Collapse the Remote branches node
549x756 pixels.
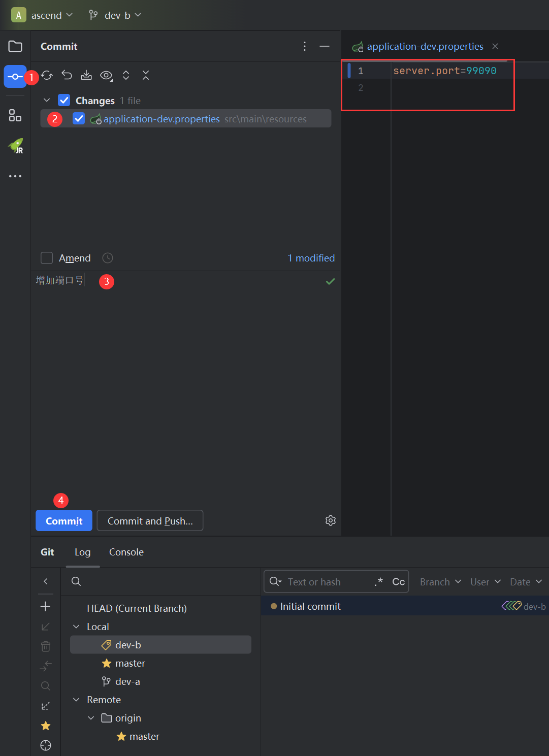point(77,700)
